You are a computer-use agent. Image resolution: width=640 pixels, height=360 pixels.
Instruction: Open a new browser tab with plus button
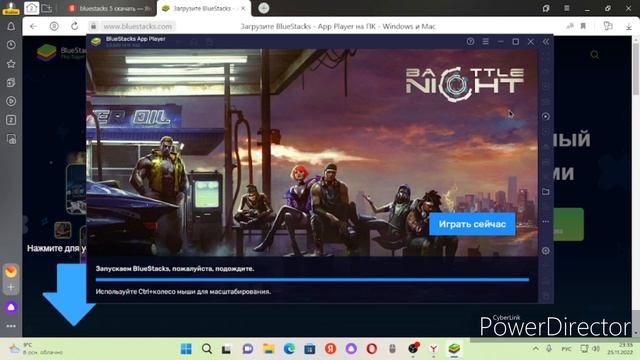click(x=264, y=8)
